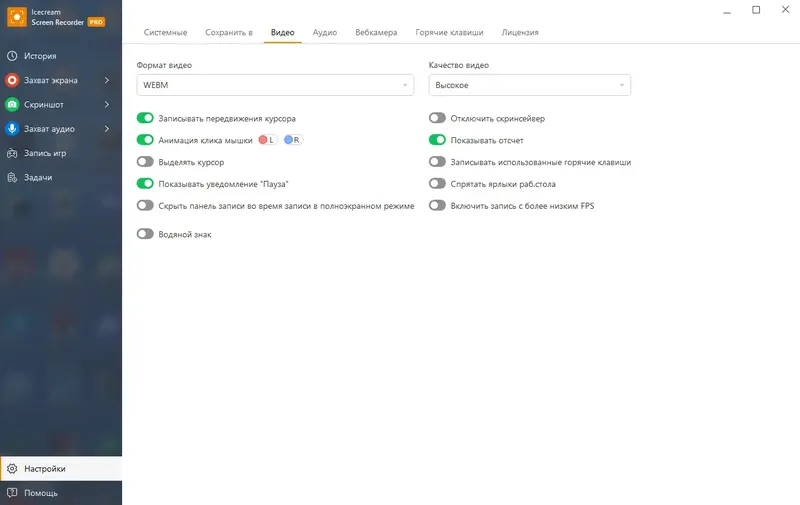Open the video quality dropdown
The height and width of the screenshot is (505, 800).
coord(529,86)
